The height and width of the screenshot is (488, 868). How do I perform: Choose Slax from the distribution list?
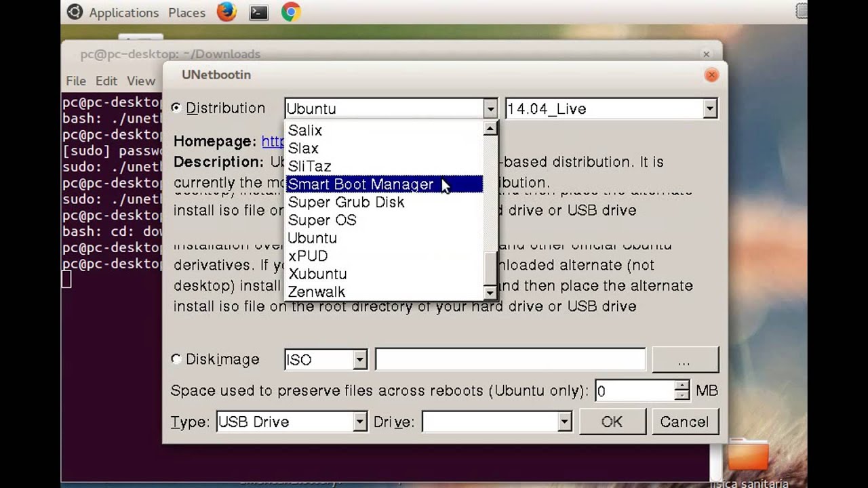(384, 148)
